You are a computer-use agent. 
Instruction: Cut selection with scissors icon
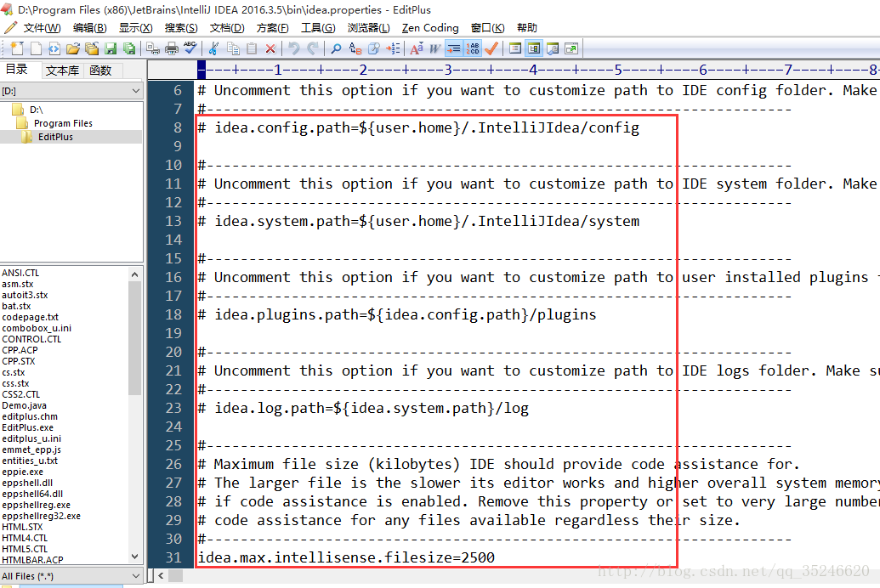pos(213,48)
